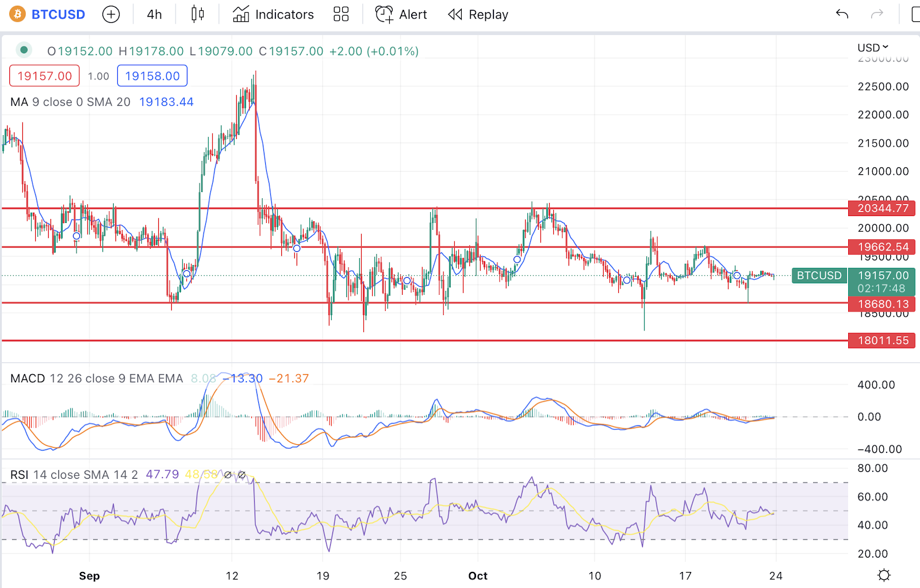Click the green BTCUSD label on price axis
This screenshot has width=920, height=588.
tap(819, 275)
